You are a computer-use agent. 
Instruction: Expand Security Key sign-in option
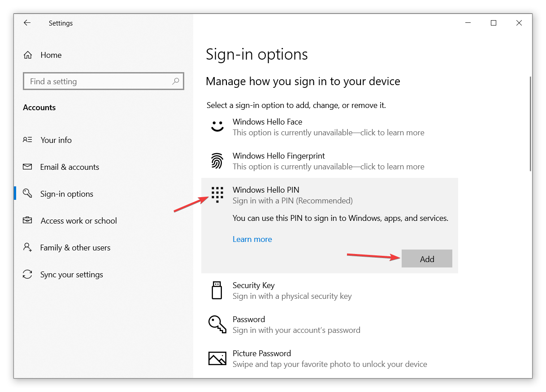329,290
